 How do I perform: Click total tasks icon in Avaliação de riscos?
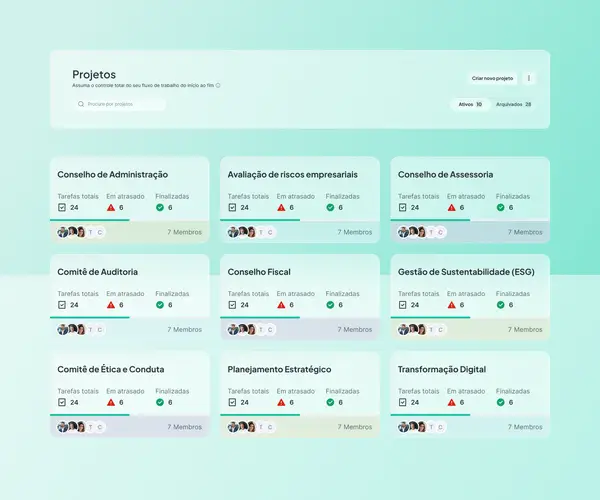[x=232, y=207]
